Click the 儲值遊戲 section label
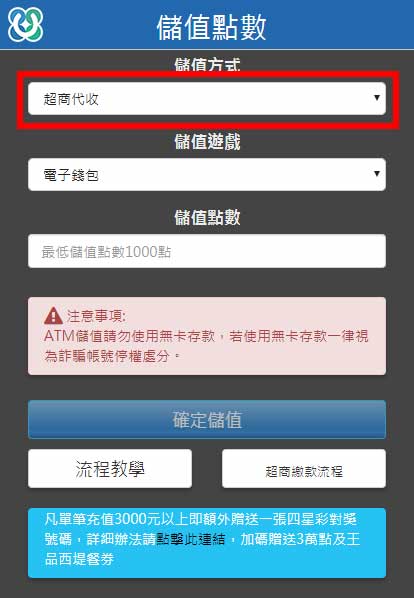Viewport: 414px width, 598px height. point(207,142)
